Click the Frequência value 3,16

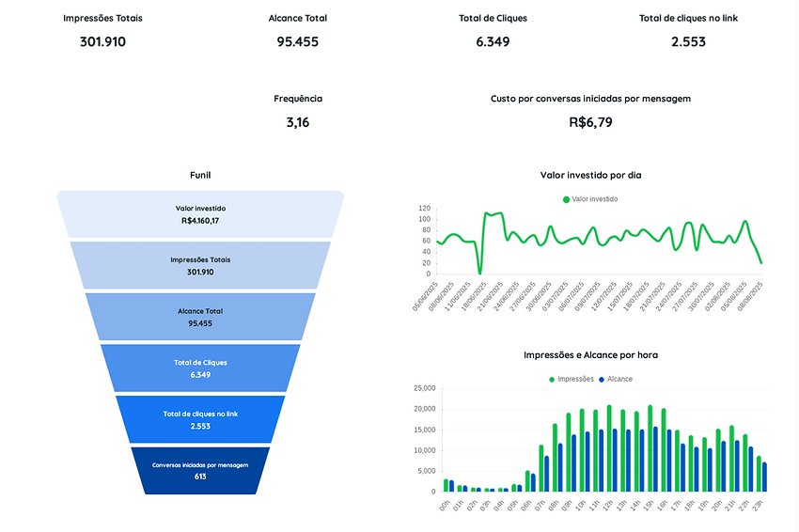(298, 122)
